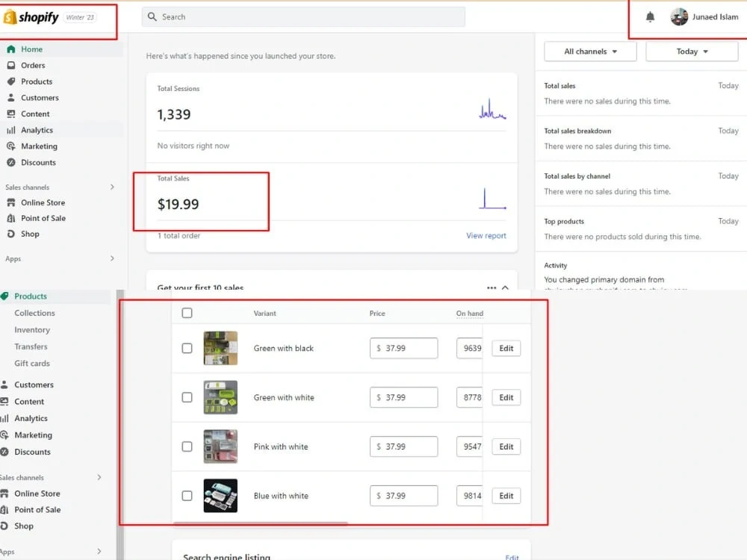The height and width of the screenshot is (560, 747).
Task: Click the Products tag icon in top sidebar
Action: tap(11, 81)
